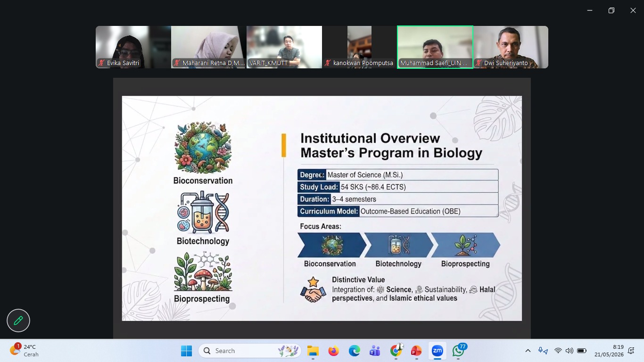Open the Wi-Fi network status icon
This screenshot has height=362, width=644.
coord(558,351)
